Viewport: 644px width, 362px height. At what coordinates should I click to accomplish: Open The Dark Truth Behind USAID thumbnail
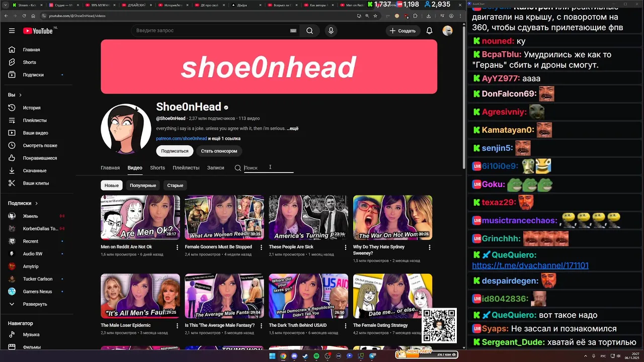[308, 296]
